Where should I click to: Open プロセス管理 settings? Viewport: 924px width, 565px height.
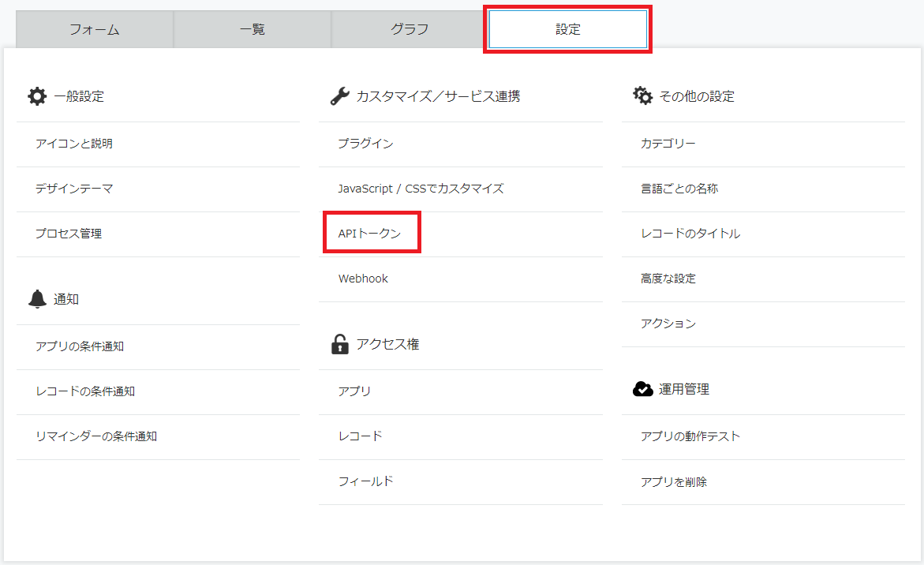(69, 234)
